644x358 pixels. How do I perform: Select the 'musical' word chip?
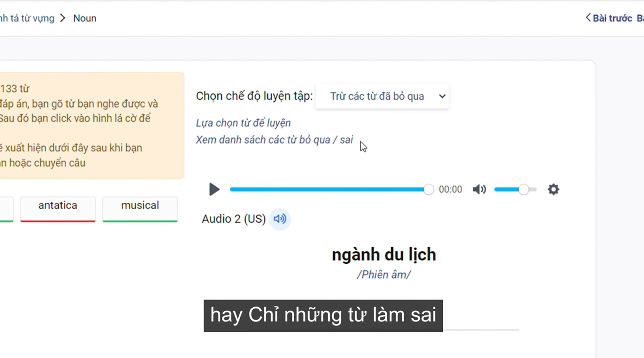[140, 209]
